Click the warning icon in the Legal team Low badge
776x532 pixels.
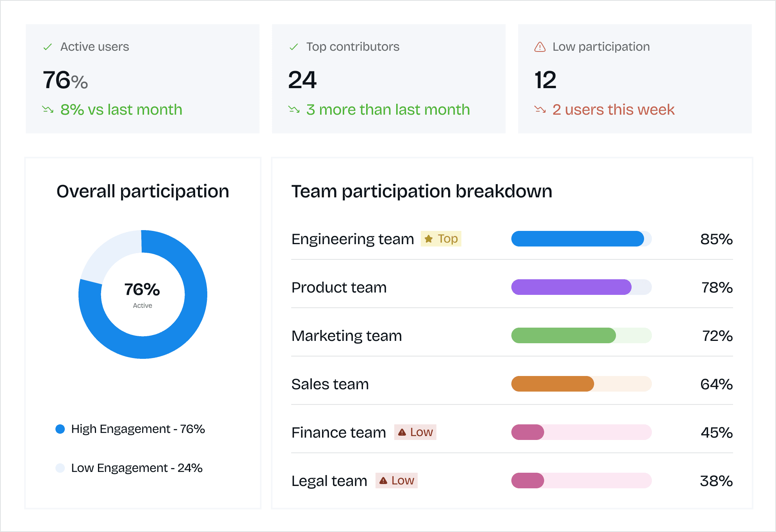pos(383,481)
